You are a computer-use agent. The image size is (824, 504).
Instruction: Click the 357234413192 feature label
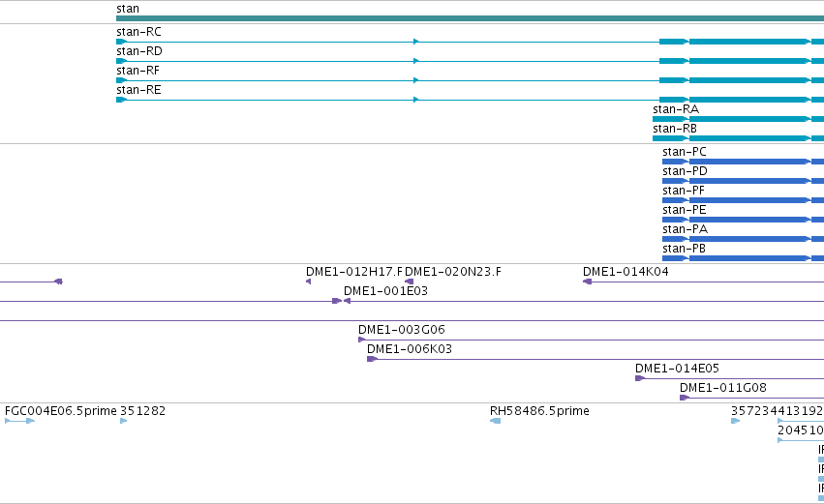pos(778,411)
